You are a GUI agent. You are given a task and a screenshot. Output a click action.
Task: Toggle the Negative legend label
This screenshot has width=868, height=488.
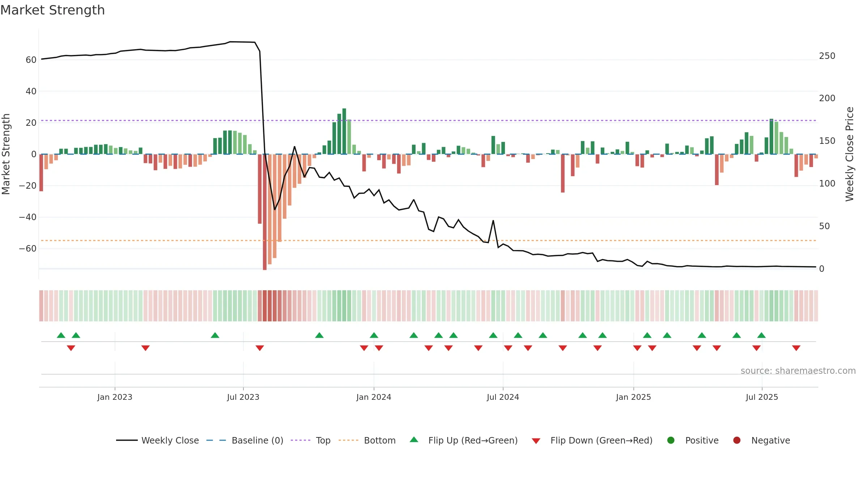[771, 440]
